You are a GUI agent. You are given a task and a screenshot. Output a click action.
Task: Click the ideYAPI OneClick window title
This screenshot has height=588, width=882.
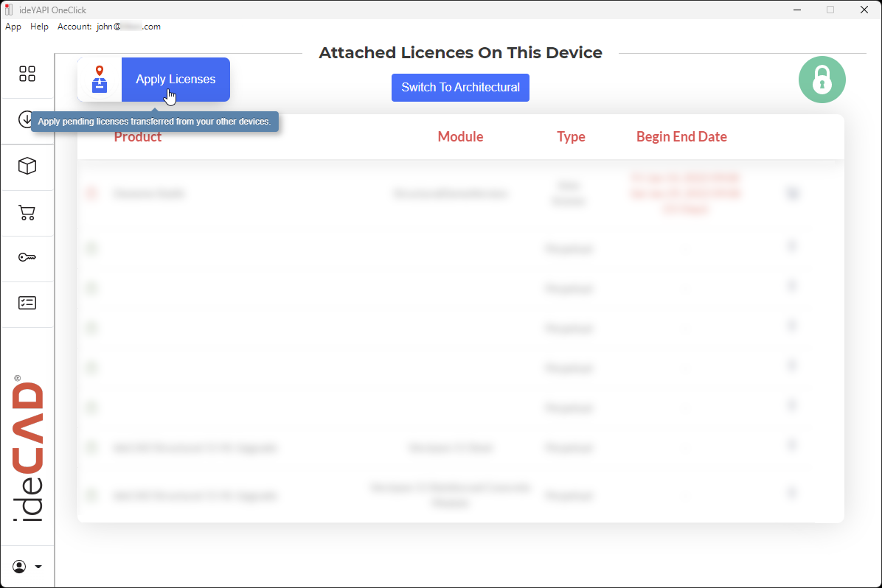pyautogui.click(x=52, y=10)
